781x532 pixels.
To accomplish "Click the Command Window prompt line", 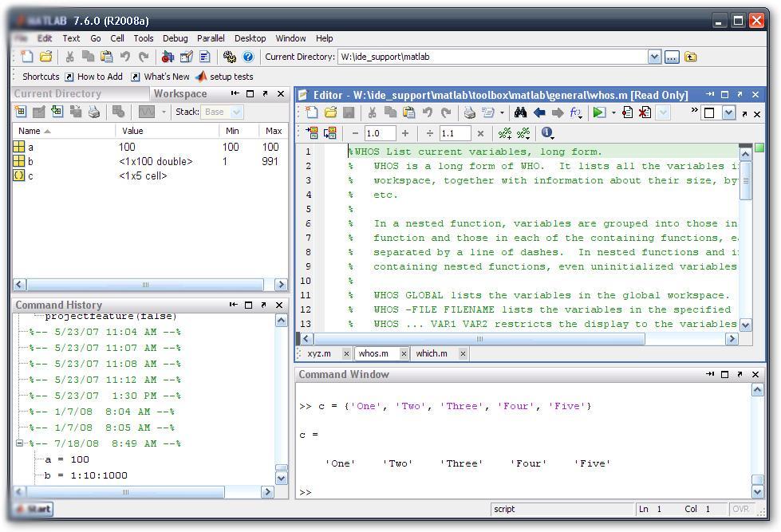I will point(523,492).
